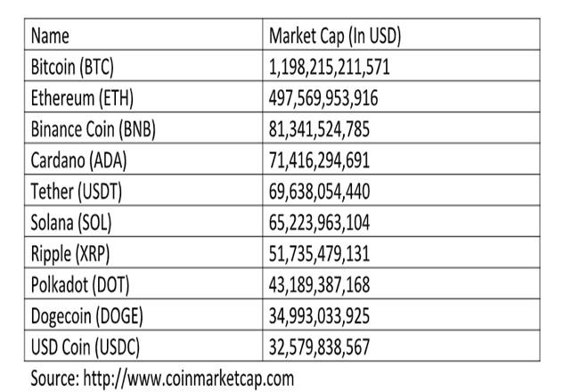Click Bitcoin's market cap value 1,198,215,211,571
This screenshot has width=588, height=392.
pyautogui.click(x=329, y=67)
